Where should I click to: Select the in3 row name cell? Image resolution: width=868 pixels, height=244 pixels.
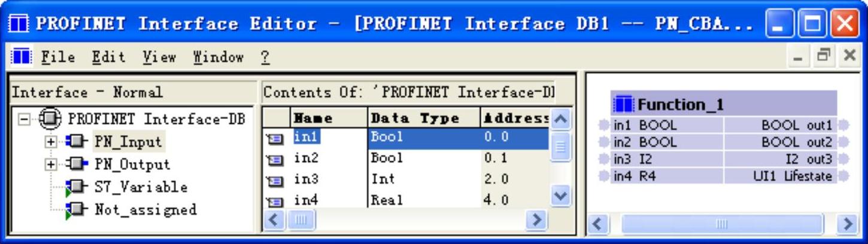coord(306,179)
